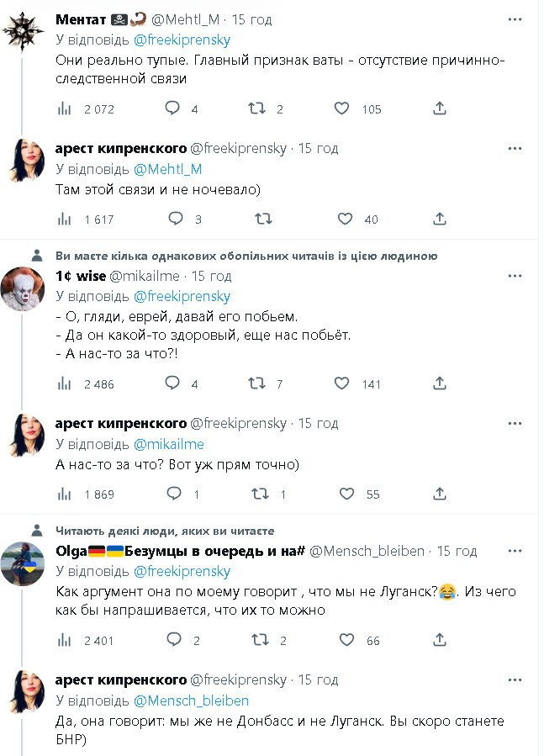Image resolution: width=544 pixels, height=756 pixels.
Task: Open the '15 год' timestamp on Ментат's tweet
Action: [250, 19]
